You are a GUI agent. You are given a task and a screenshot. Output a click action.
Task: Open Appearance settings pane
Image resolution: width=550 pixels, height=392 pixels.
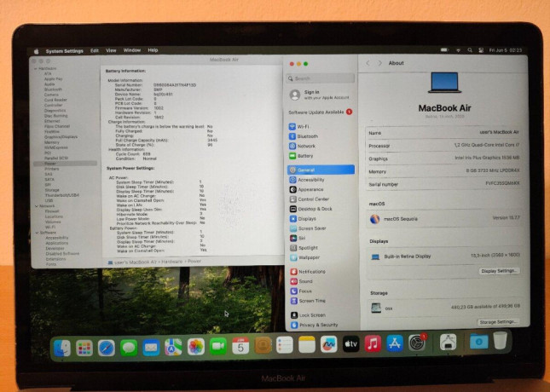pos(306,190)
